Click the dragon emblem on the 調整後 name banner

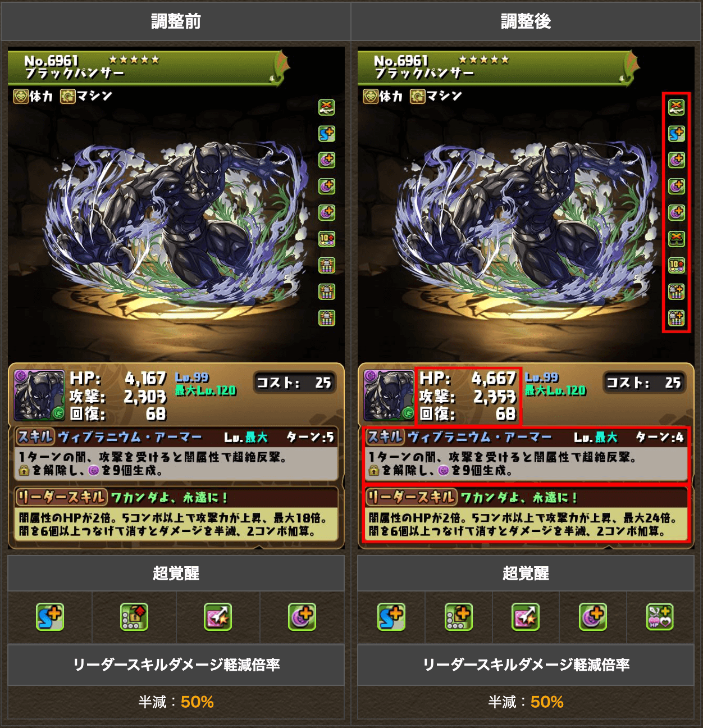629,66
